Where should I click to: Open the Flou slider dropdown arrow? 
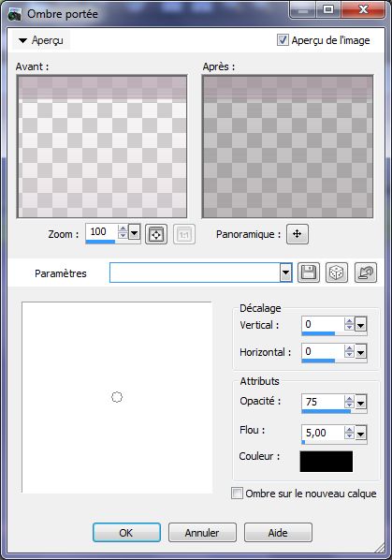[x=360, y=434]
